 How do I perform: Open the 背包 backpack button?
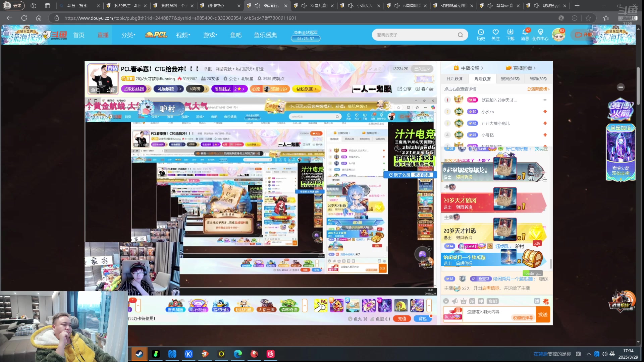point(423,319)
